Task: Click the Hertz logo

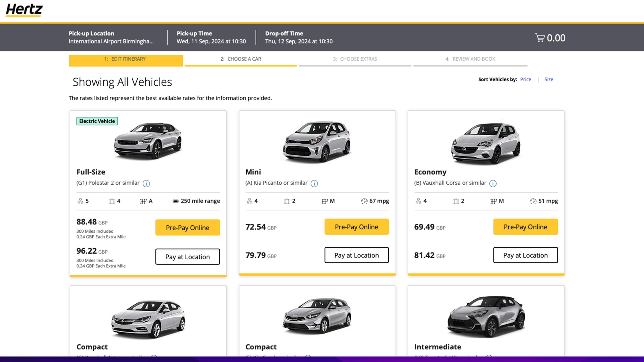Action: (24, 10)
